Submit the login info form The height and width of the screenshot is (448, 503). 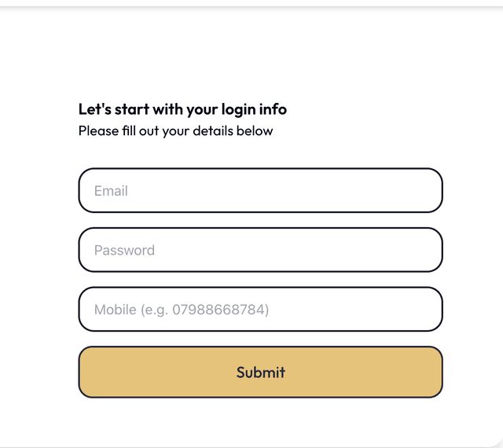(260, 372)
